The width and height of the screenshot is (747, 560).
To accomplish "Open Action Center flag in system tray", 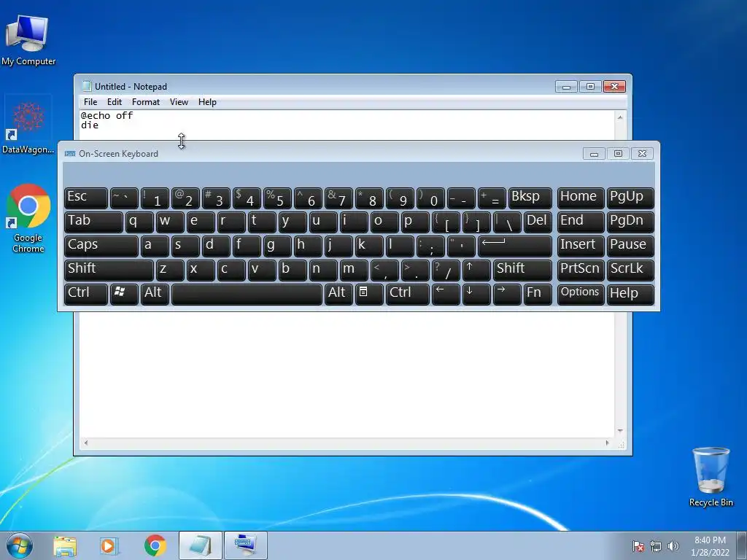I will [638, 546].
